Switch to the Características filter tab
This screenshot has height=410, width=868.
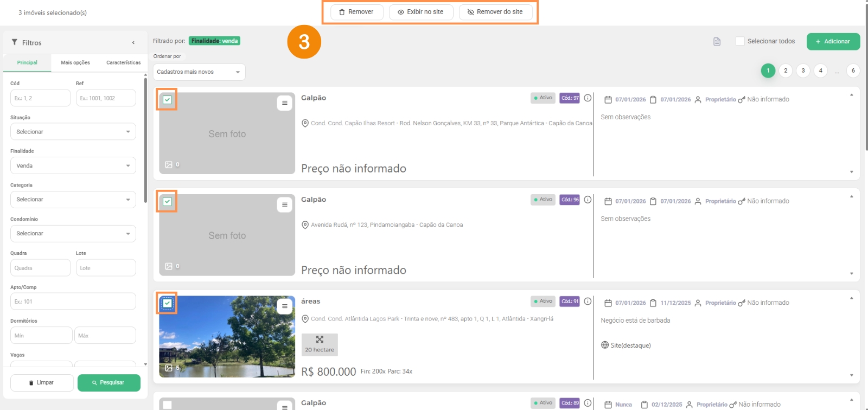[x=123, y=63]
